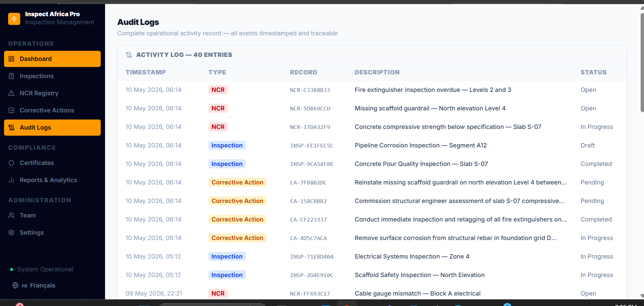The height and width of the screenshot is (306, 644).
Task: Click the NCR badge for NCR-C33B8B33
Action: pos(218,90)
